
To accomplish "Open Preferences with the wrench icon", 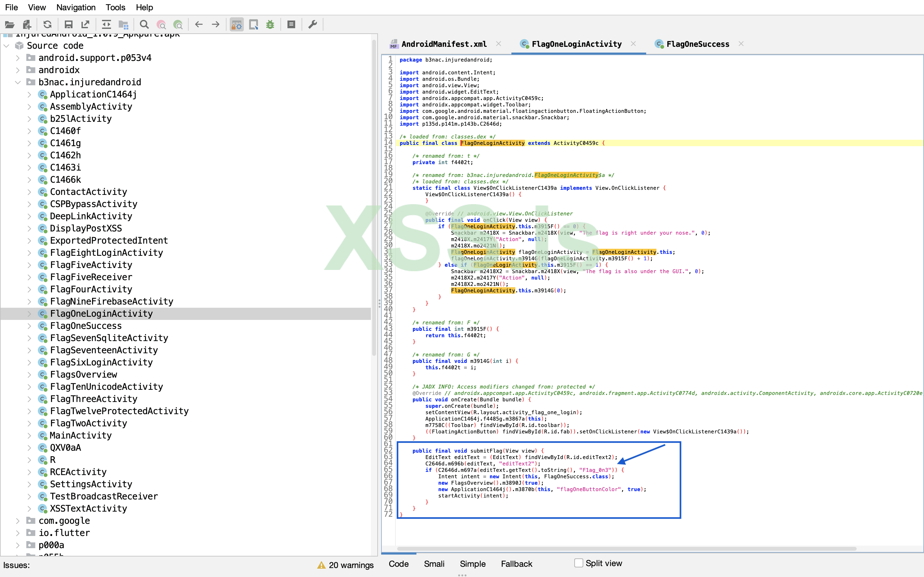I will [313, 25].
